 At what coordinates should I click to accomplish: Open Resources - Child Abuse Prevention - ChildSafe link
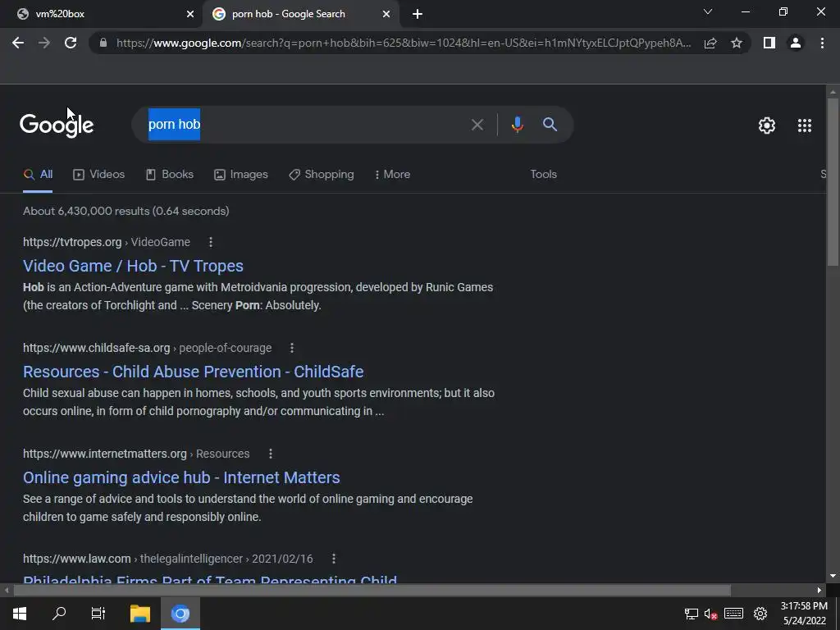tap(194, 372)
